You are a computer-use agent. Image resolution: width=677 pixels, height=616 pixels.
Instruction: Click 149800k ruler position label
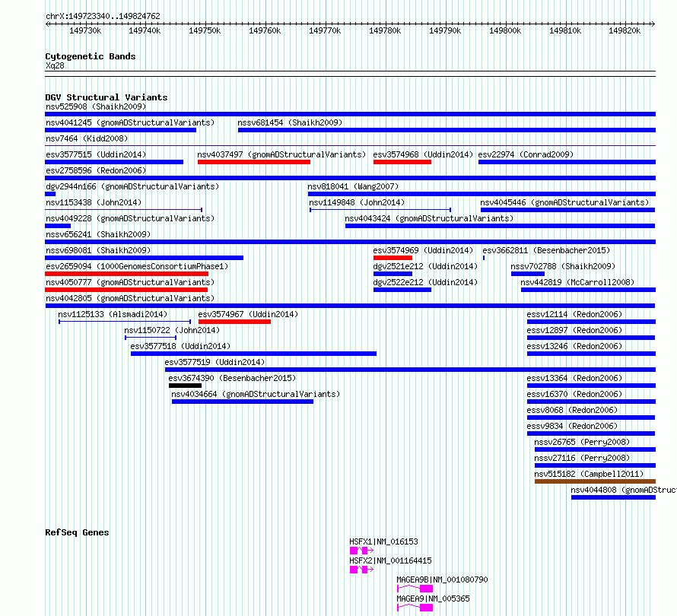click(505, 30)
